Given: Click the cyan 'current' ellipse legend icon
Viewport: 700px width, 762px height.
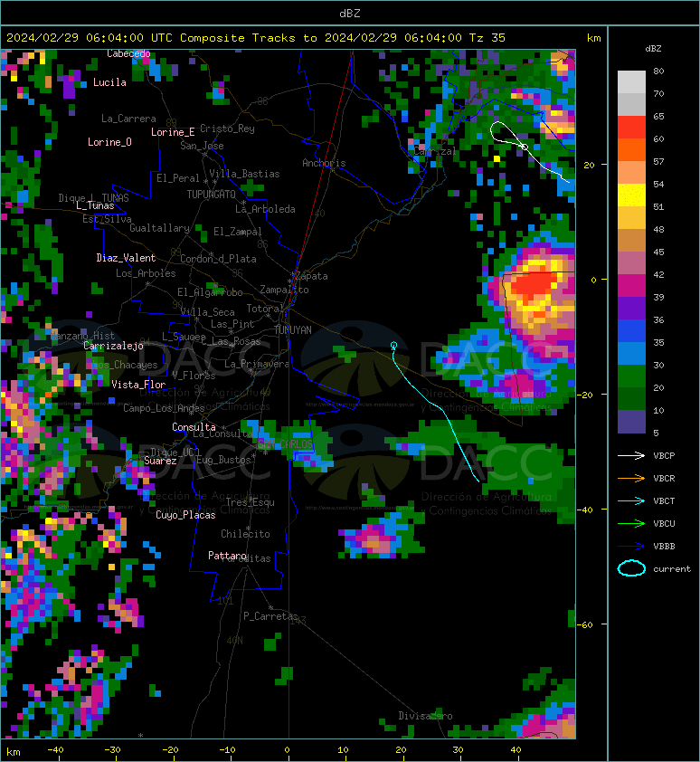Looking at the screenshot, I should click(x=631, y=568).
